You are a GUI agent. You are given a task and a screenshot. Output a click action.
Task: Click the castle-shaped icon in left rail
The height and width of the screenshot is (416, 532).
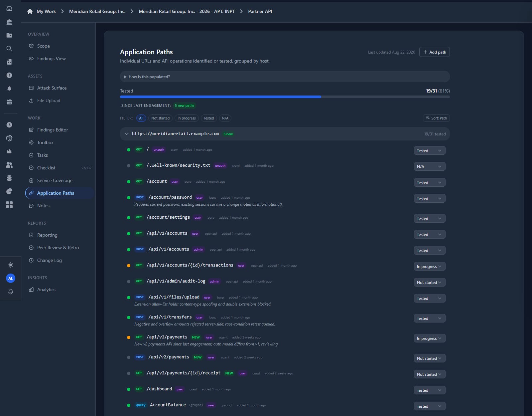(9, 151)
